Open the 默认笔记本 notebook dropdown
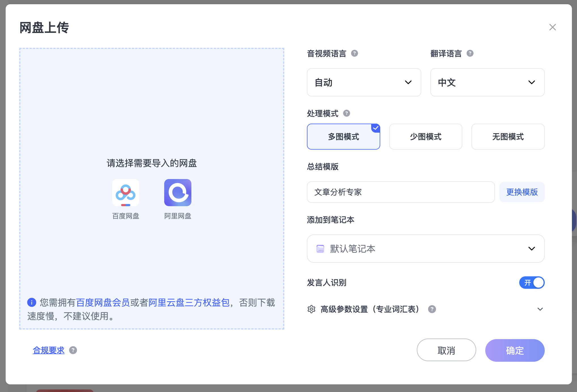The height and width of the screenshot is (392, 577). click(426, 249)
